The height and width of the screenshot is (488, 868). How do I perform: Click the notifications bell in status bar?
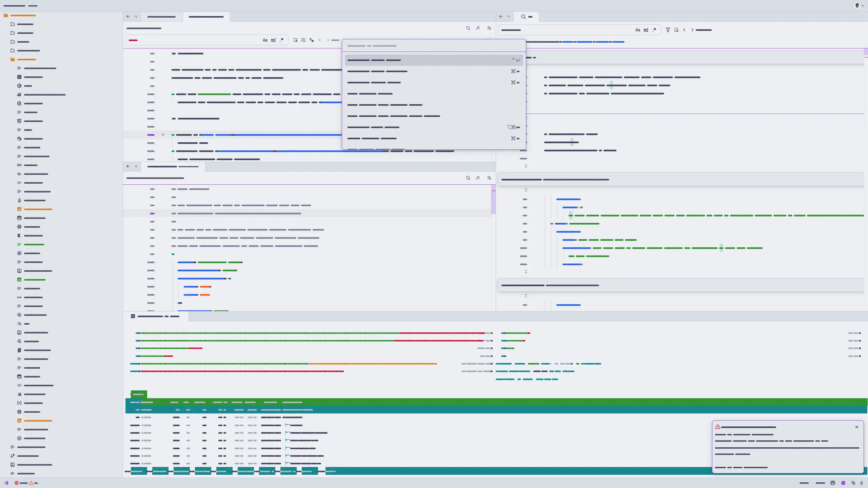pyautogui.click(x=862, y=483)
